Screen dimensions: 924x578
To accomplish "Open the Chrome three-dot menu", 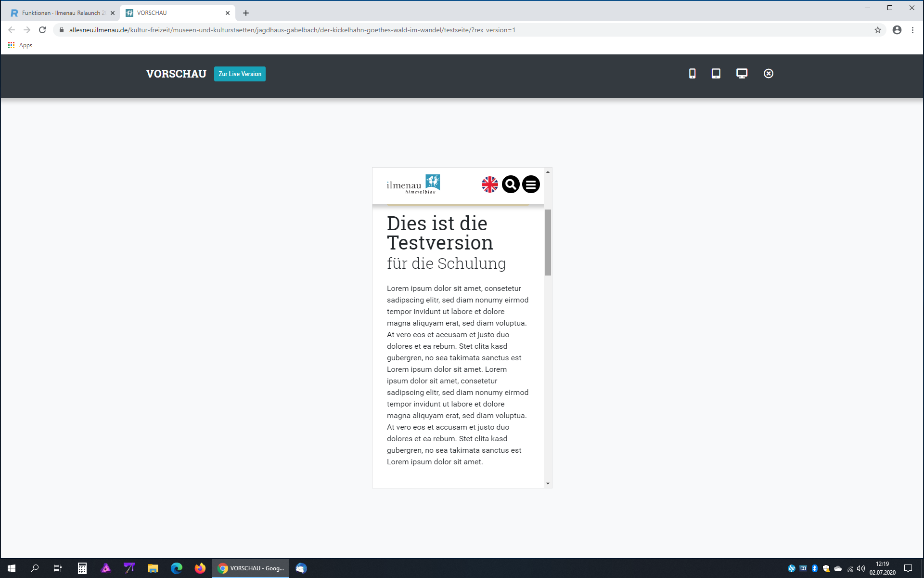I will click(x=912, y=30).
